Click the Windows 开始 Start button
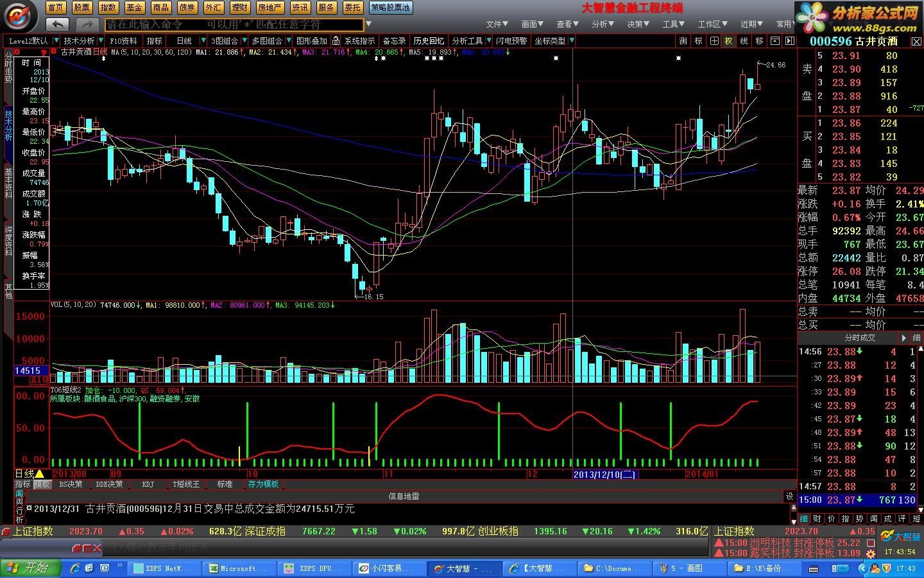The image size is (924, 578). (31, 568)
